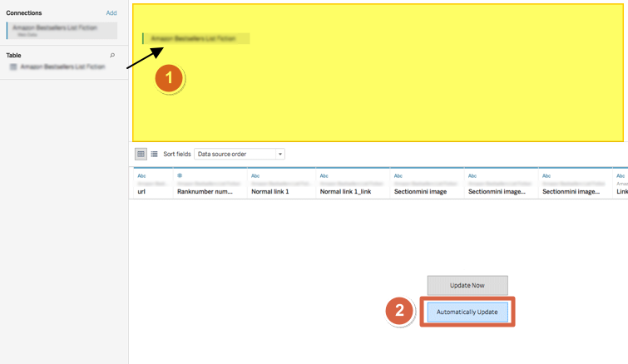628x364 pixels.
Task: Select the table pill in the yellow canvas
Action: (197, 38)
